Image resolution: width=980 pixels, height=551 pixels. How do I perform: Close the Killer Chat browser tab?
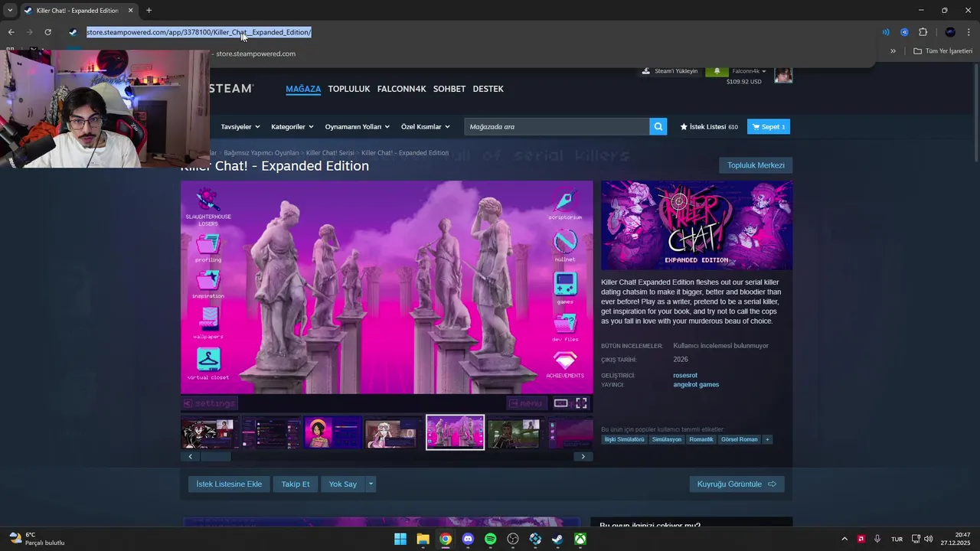(130, 11)
